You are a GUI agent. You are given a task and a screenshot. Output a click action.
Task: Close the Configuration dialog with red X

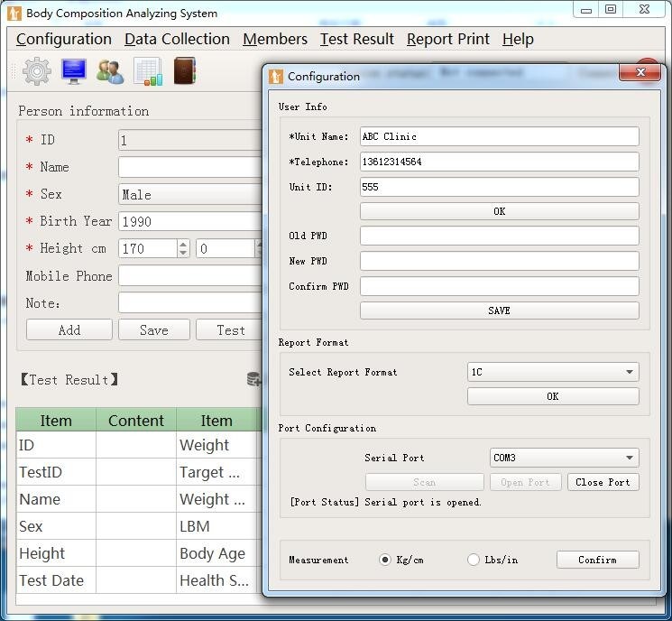pos(641,73)
